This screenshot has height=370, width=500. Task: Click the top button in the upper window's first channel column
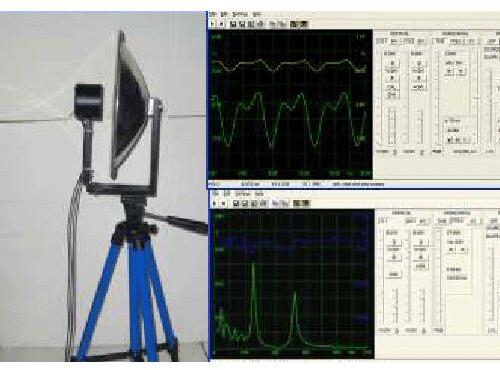coord(392,63)
